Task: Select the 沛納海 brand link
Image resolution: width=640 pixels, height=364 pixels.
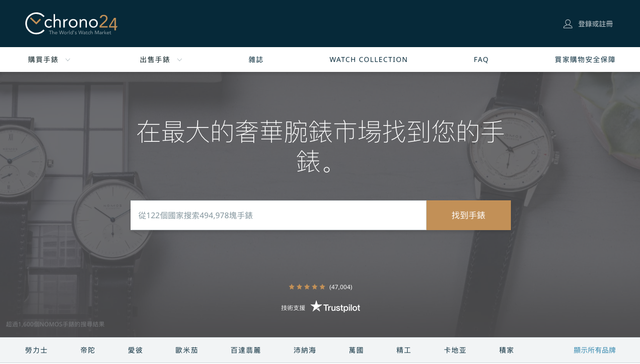Action: click(305, 350)
